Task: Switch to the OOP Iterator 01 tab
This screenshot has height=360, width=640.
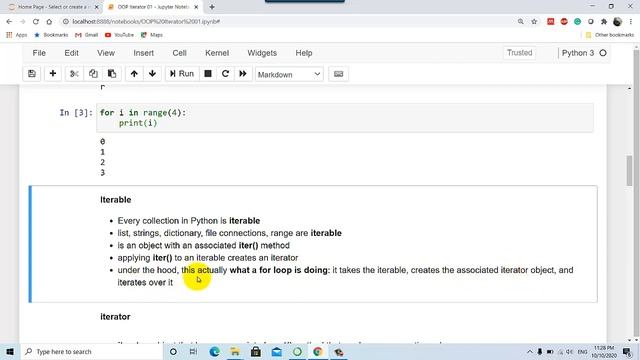Action: pyautogui.click(x=152, y=7)
